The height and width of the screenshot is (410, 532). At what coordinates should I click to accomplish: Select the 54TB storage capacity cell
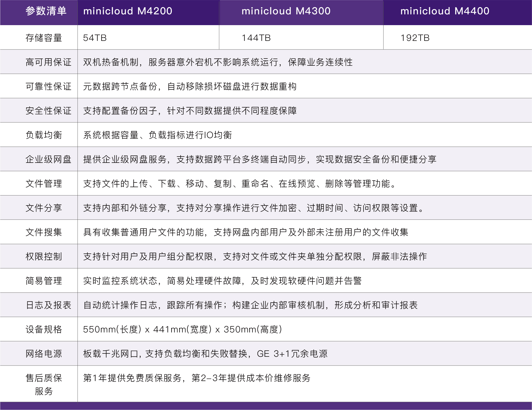95,38
